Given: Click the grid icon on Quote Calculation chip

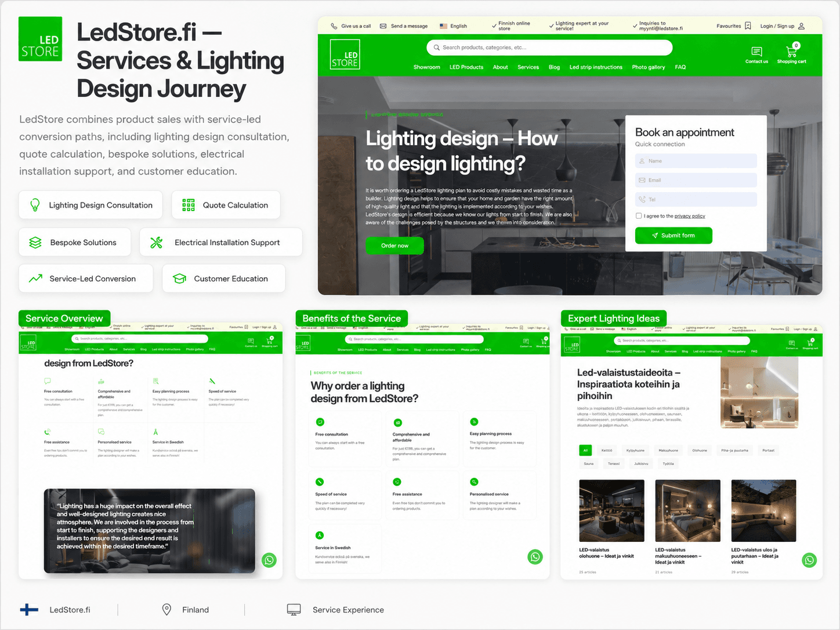Looking at the screenshot, I should (x=189, y=205).
